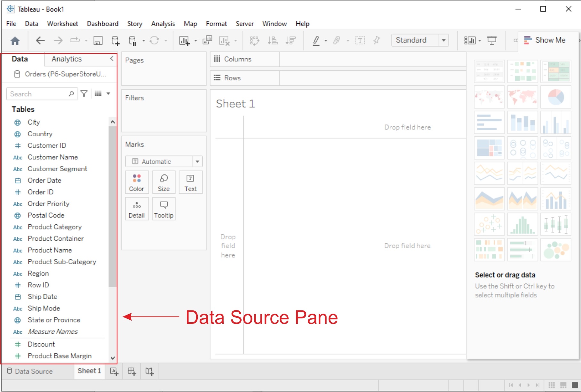
Task: Click the Tooltip mark card
Action: point(163,209)
